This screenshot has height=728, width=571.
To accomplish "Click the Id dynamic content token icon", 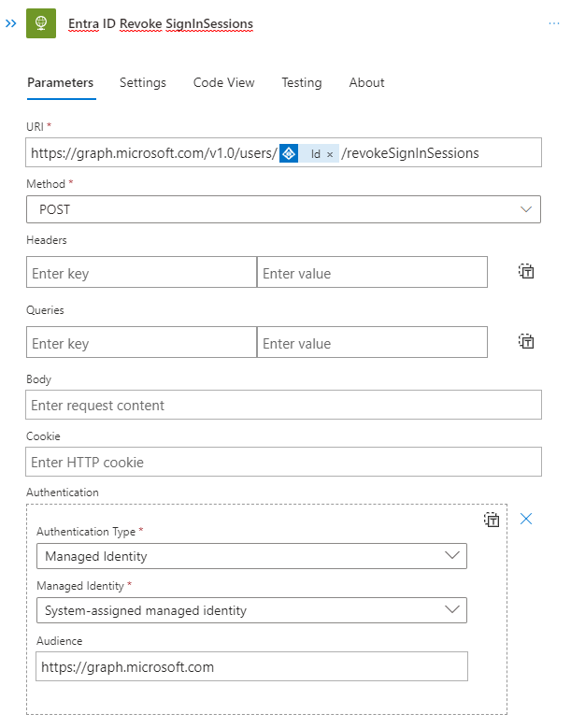I will coord(289,153).
